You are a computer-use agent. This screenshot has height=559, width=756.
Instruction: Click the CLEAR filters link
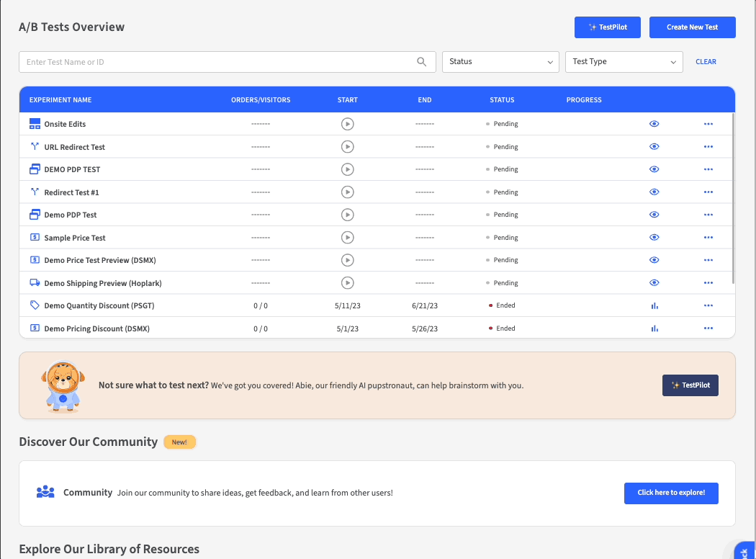[x=706, y=62]
